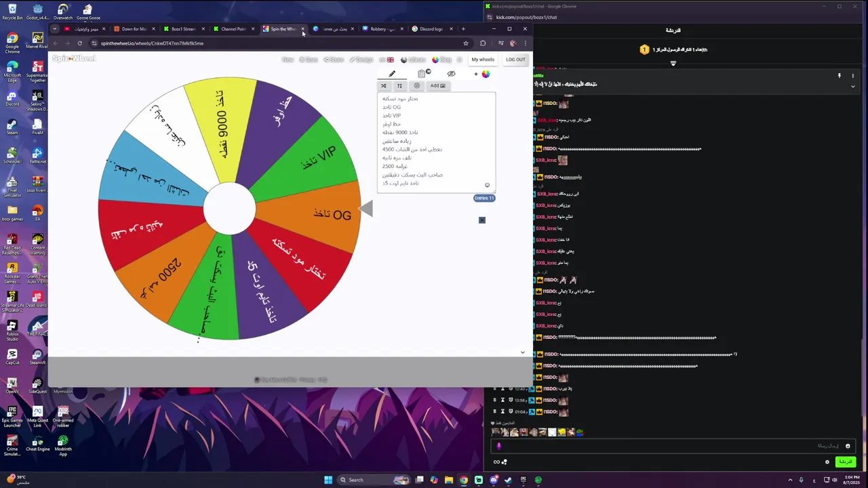
Task: Click the pin icon on pinned chat message
Action: point(839,76)
